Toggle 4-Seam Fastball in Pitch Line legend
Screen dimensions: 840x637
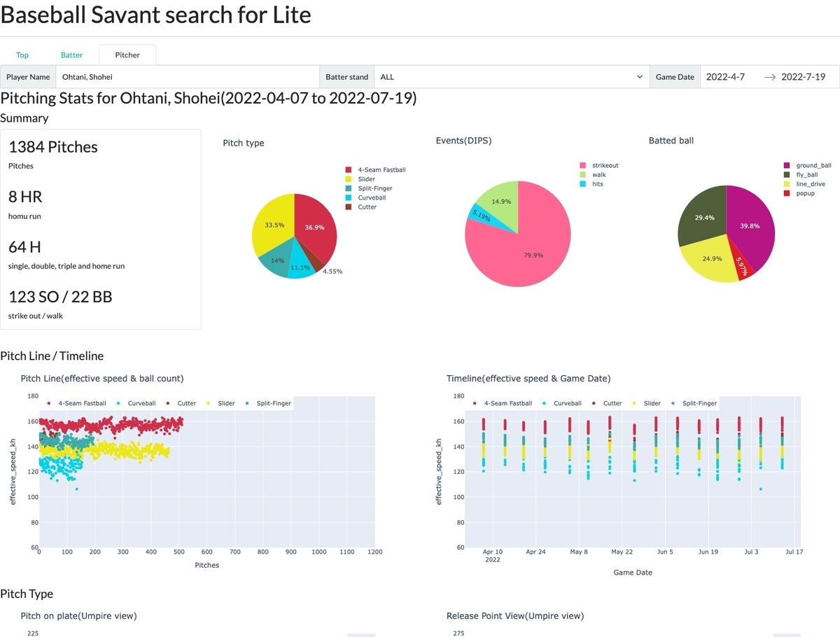(76, 403)
